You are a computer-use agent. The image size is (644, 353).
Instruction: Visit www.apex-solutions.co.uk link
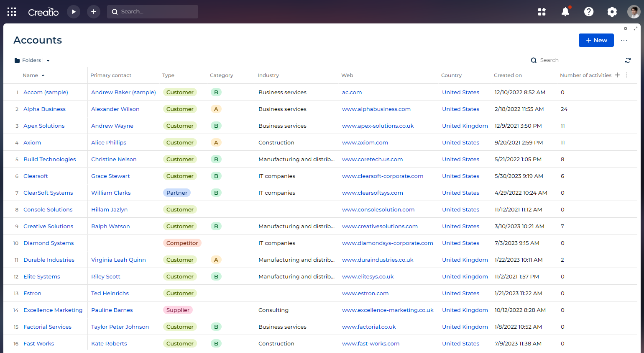pos(378,126)
